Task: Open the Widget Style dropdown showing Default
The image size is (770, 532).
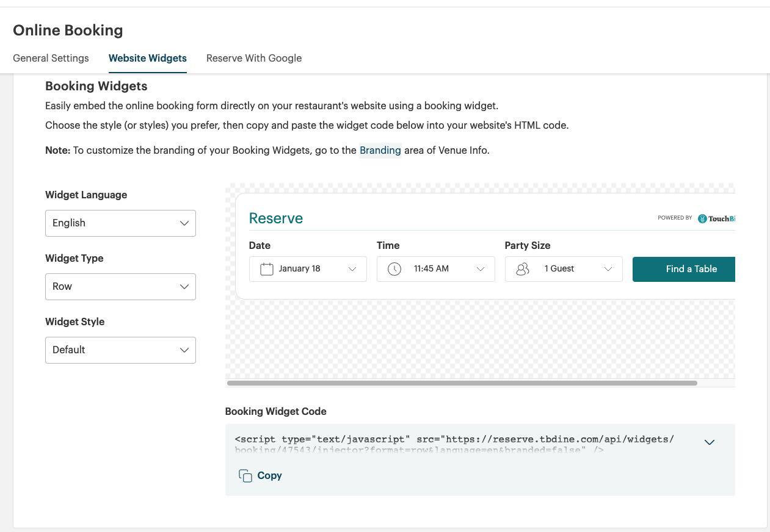Action: pyautogui.click(x=120, y=350)
